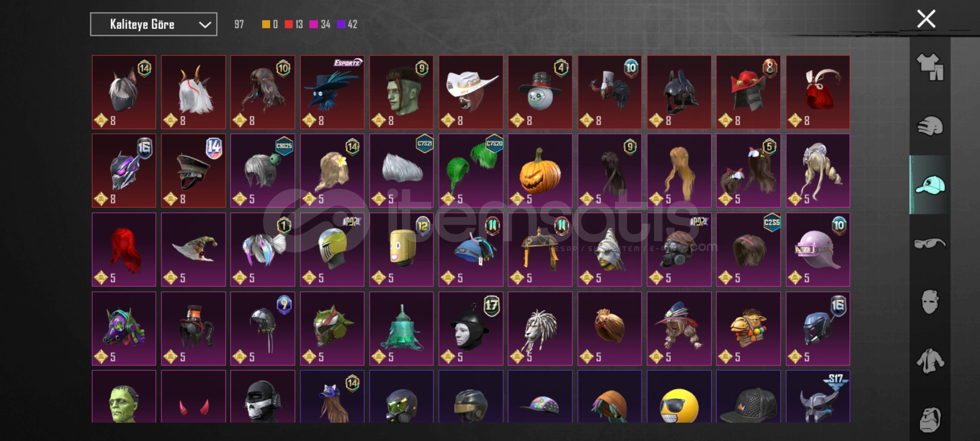
Task: Open the face mask category icon
Action: pyautogui.click(x=930, y=302)
